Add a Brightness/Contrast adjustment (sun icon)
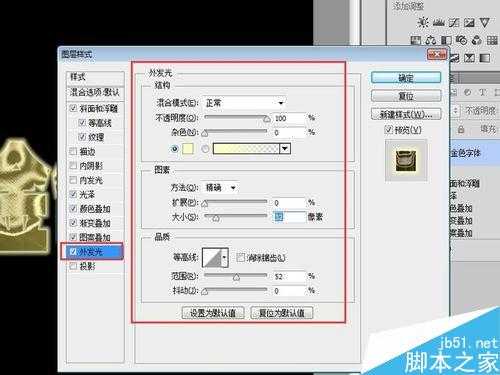This screenshot has height=375, width=500. 423,23
